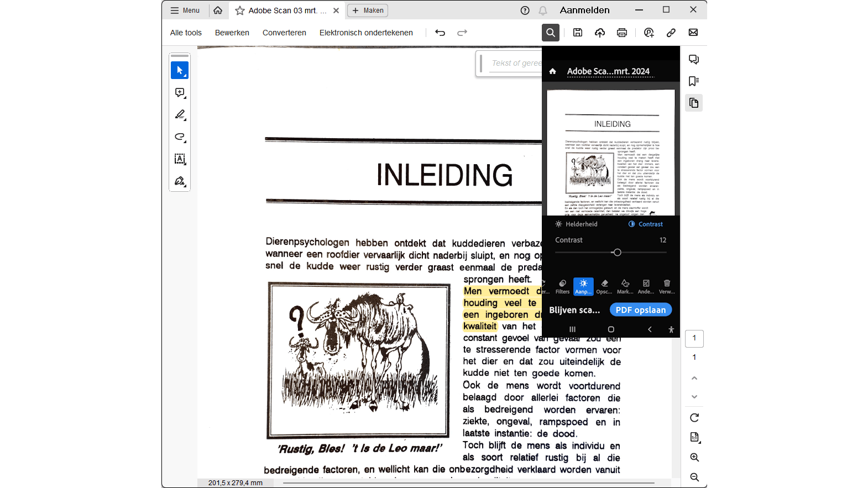868x488 pixels.
Task: Click the horizontal scrollbar at bottom
Action: click(469, 483)
